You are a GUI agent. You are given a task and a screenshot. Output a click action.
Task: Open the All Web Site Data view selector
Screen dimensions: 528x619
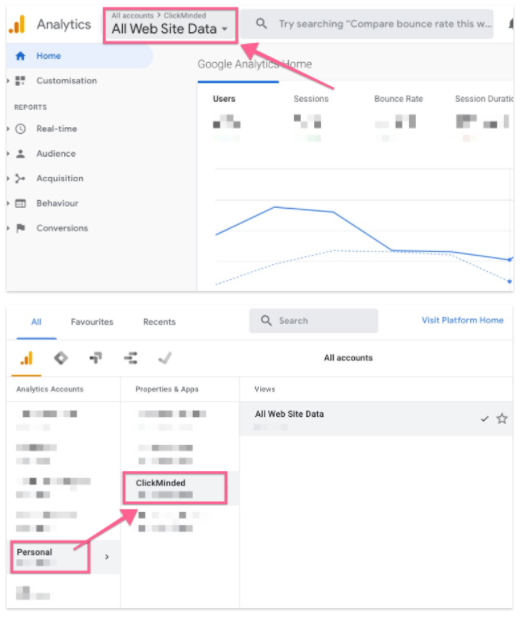click(170, 29)
